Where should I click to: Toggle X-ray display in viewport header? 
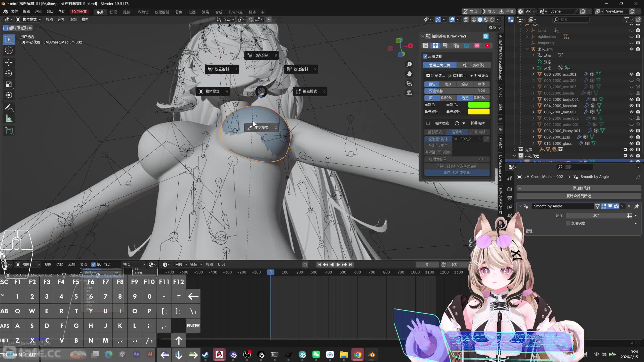(466, 20)
